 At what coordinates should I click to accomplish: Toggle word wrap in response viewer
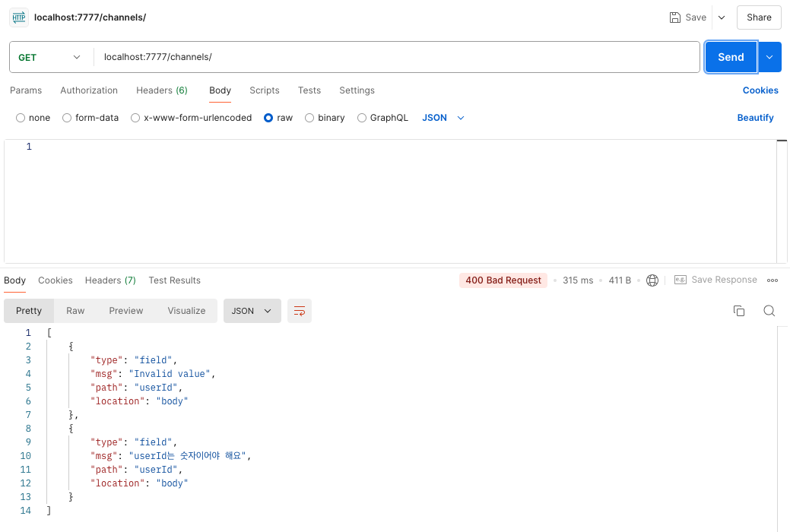click(300, 311)
